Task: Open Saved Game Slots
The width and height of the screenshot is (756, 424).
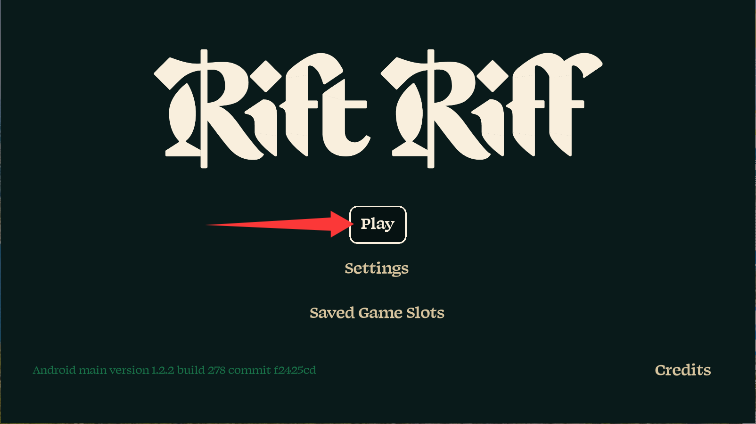Action: coord(377,313)
